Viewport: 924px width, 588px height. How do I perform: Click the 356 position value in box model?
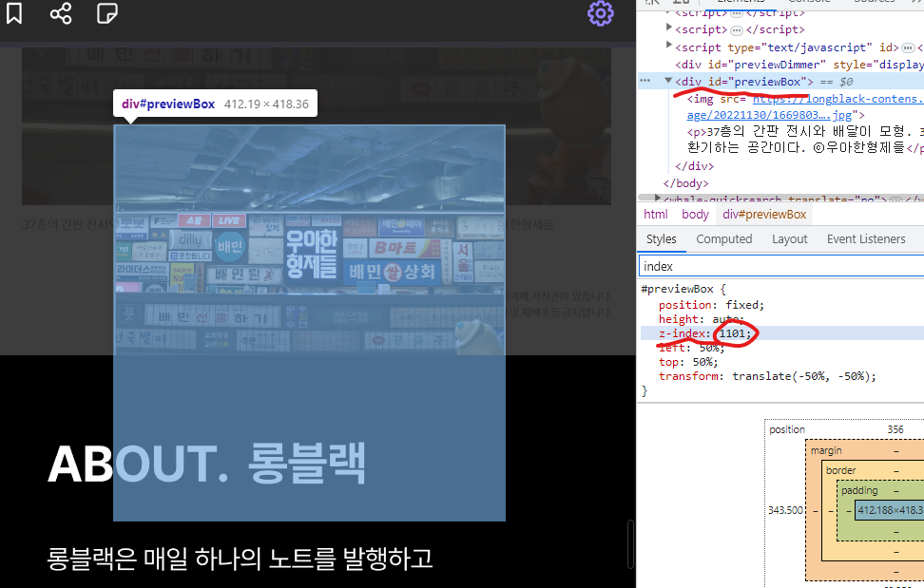click(895, 429)
